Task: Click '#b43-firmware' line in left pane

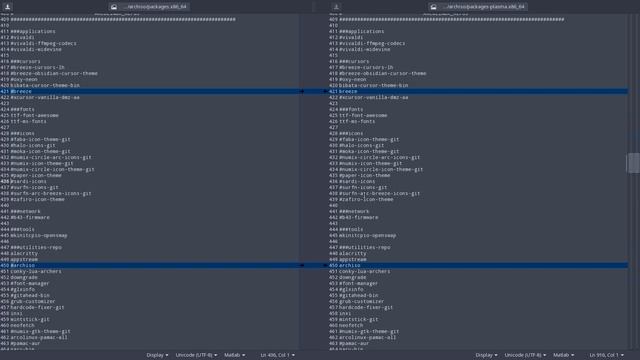Action: click(x=30, y=218)
